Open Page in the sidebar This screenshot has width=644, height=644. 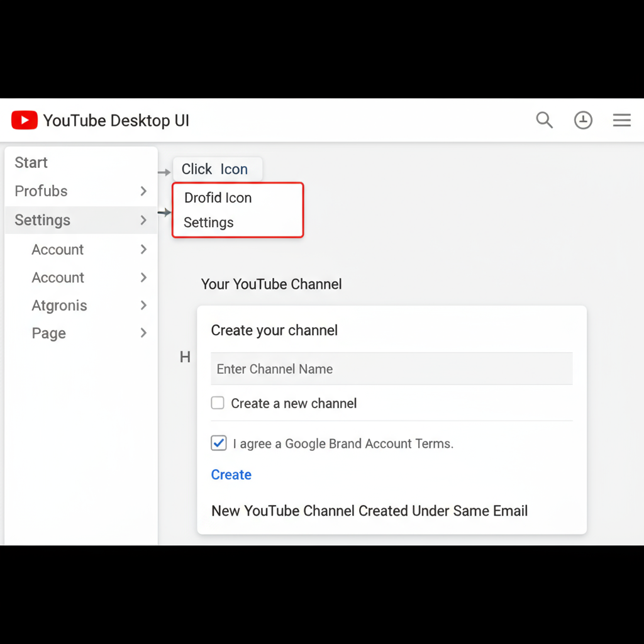pyautogui.click(x=49, y=333)
